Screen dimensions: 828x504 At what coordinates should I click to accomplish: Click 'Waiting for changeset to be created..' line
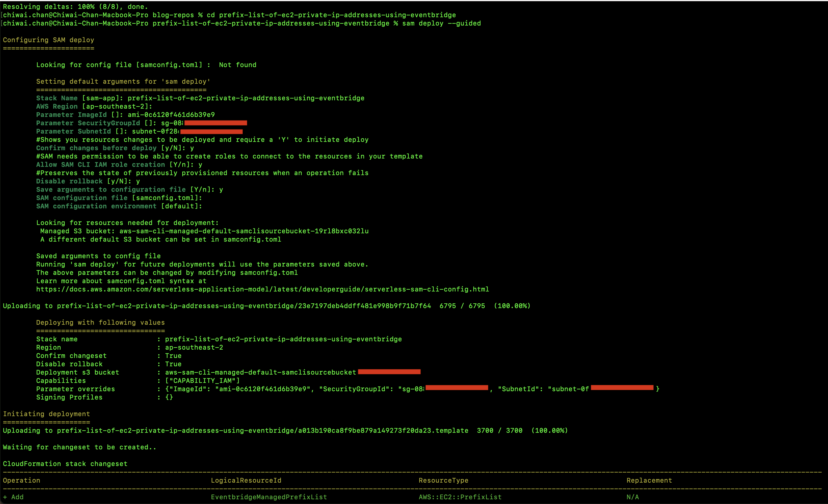pyautogui.click(x=80, y=447)
